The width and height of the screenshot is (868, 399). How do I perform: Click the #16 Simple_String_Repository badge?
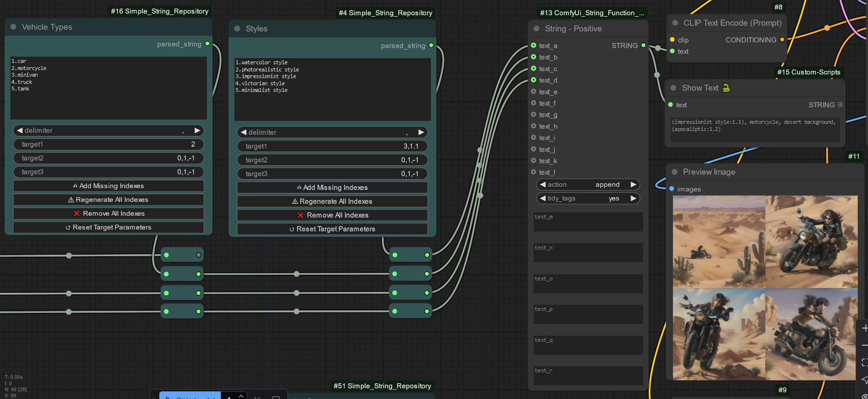(160, 11)
